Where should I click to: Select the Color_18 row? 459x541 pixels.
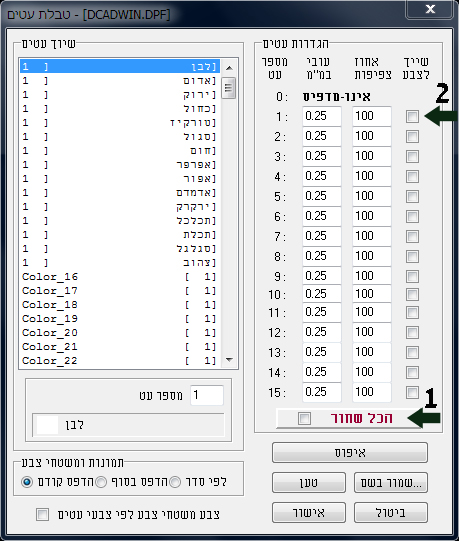click(x=120, y=305)
